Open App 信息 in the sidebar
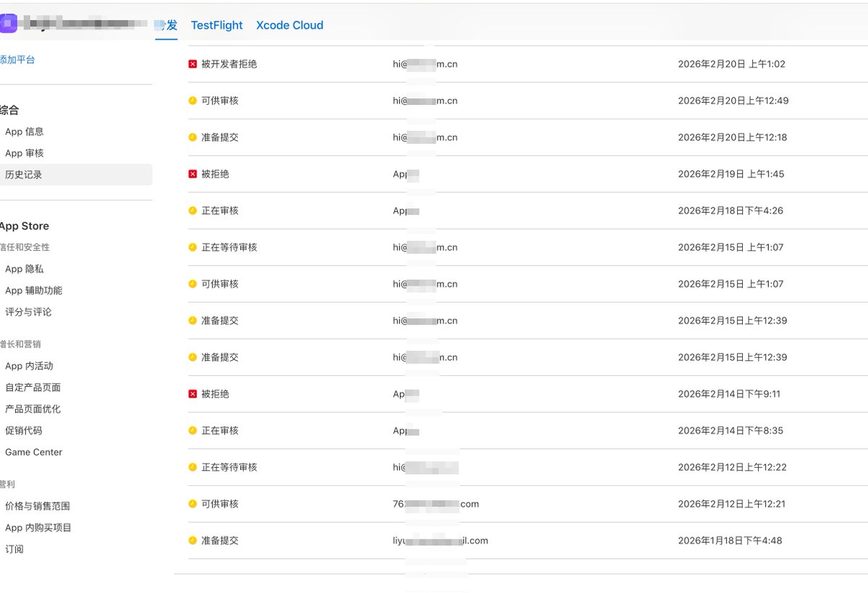 25,132
